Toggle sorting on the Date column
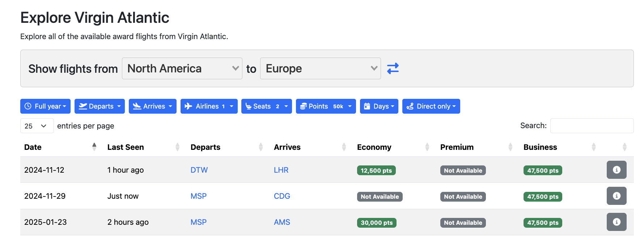Image resolution: width=644 pixels, height=236 pixels. coord(33,147)
